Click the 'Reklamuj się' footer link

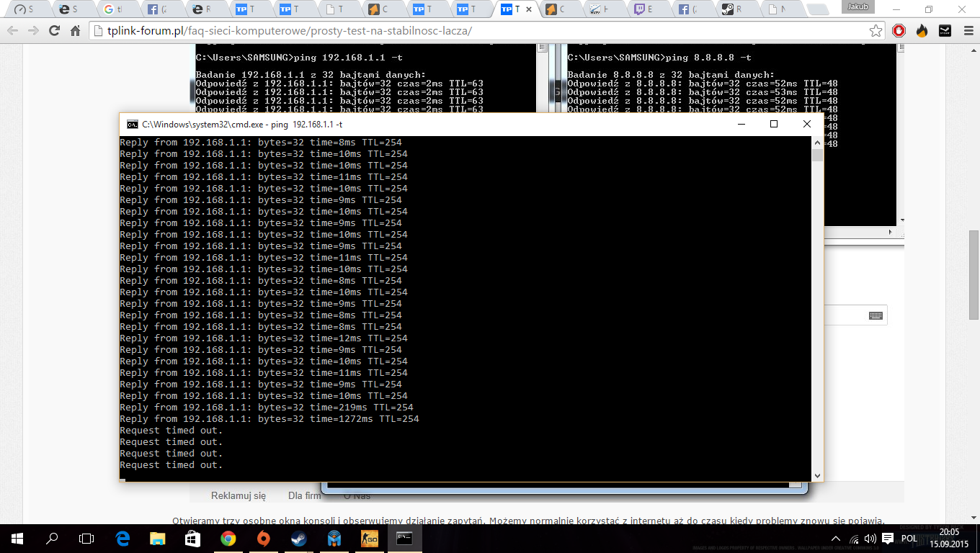pos(239,495)
